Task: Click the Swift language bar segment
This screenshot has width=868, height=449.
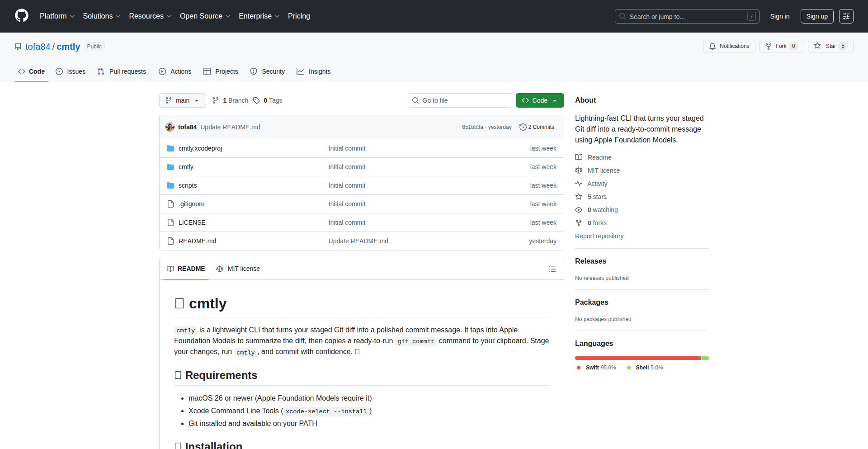Action: click(637, 358)
